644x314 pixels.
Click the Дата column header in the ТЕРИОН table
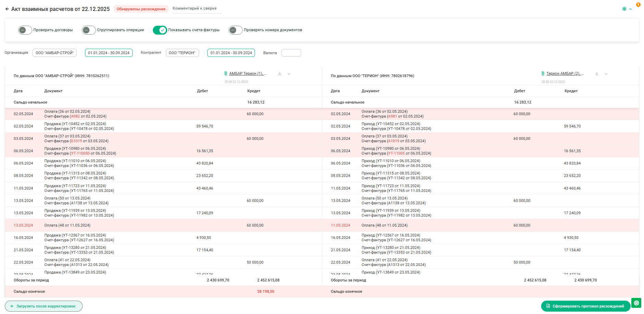point(335,91)
